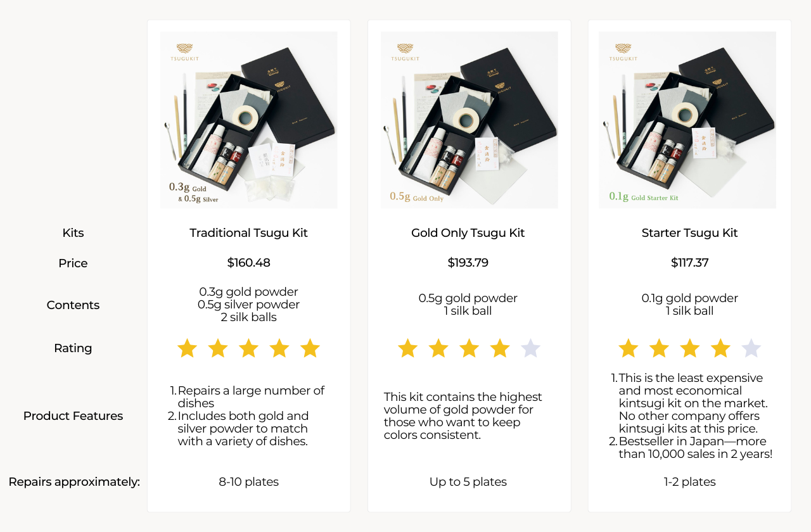This screenshot has width=811, height=532.
Task: Click the first star of Starter kit rating
Action: point(629,348)
